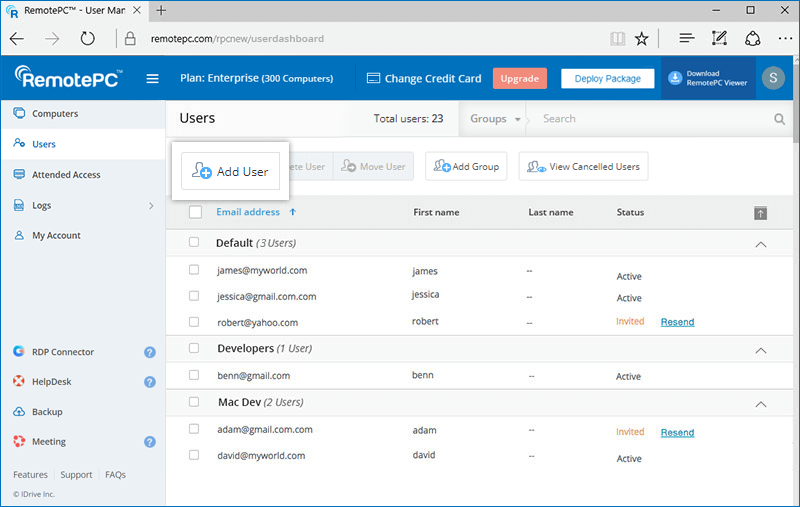This screenshot has height=507, width=800.
Task: Select benn@gmail.com checkbox
Action: point(194,375)
